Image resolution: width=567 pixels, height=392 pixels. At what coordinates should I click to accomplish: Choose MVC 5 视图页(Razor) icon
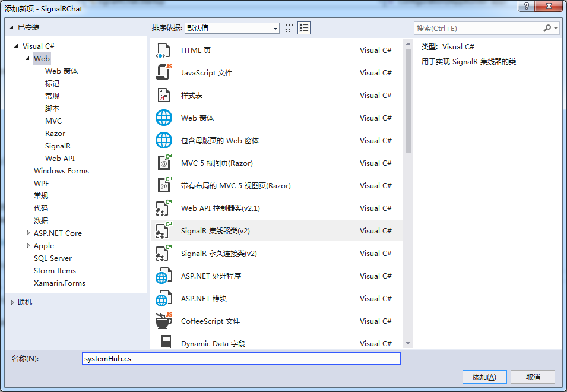pyautogui.click(x=164, y=163)
